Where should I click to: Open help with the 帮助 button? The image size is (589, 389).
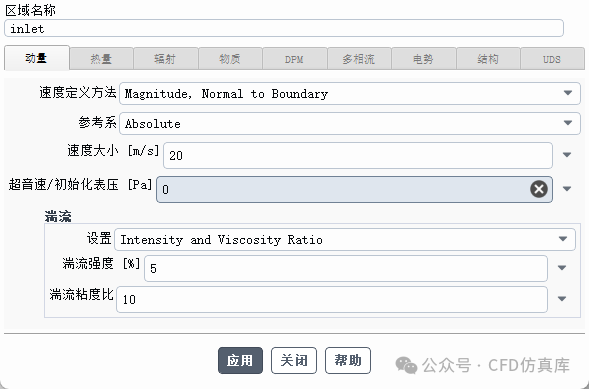[x=348, y=360]
